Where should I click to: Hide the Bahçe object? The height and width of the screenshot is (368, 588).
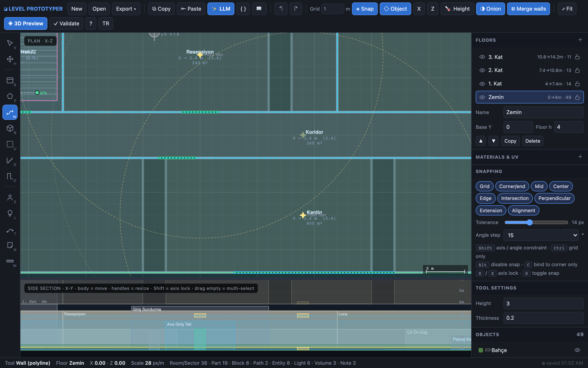tap(577, 350)
